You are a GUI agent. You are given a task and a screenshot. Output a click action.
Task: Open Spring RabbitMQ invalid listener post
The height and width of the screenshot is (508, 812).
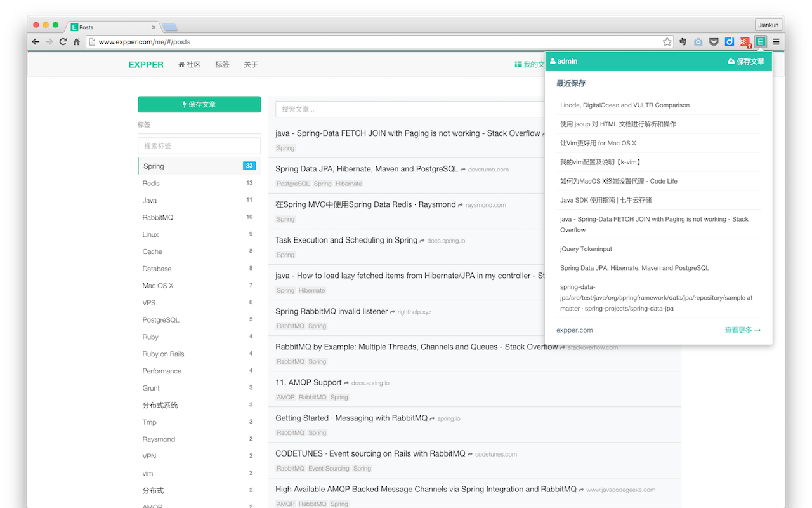[331, 311]
